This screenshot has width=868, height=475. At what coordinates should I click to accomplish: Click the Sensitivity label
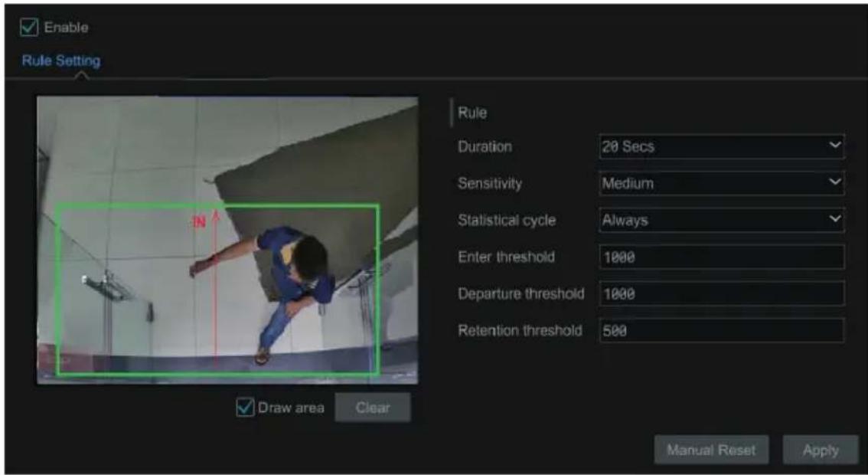[489, 183]
